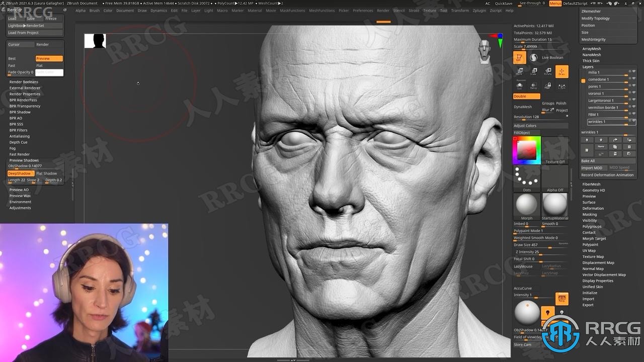Image resolution: width=644 pixels, height=362 pixels.
Task: Expand the Render Booleans section
Action: click(24, 82)
